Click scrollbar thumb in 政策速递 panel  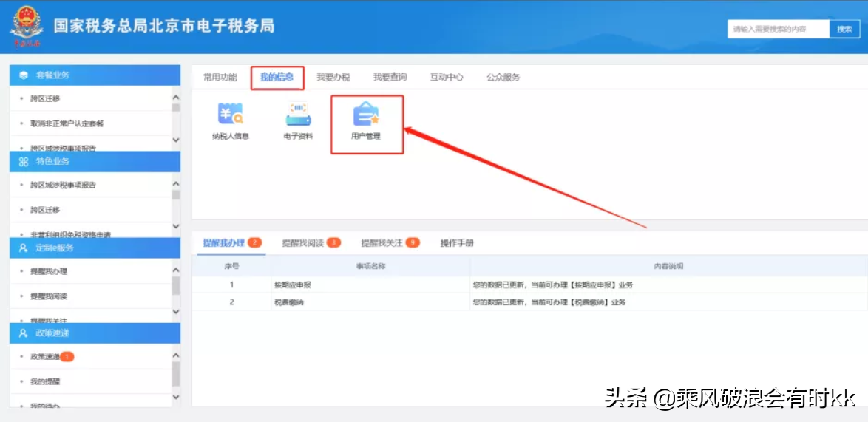tap(176, 374)
